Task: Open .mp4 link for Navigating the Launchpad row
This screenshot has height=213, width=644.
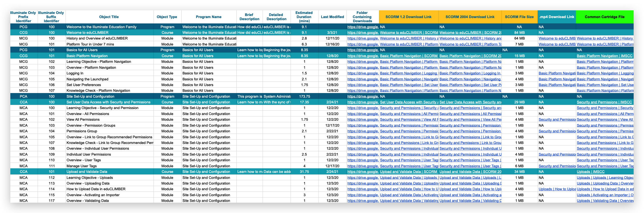Action: pyautogui.click(x=557, y=79)
